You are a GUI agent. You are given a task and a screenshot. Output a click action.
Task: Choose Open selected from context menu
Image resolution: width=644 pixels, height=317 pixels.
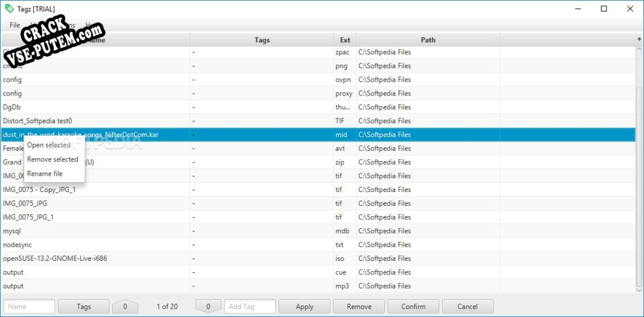click(x=49, y=145)
